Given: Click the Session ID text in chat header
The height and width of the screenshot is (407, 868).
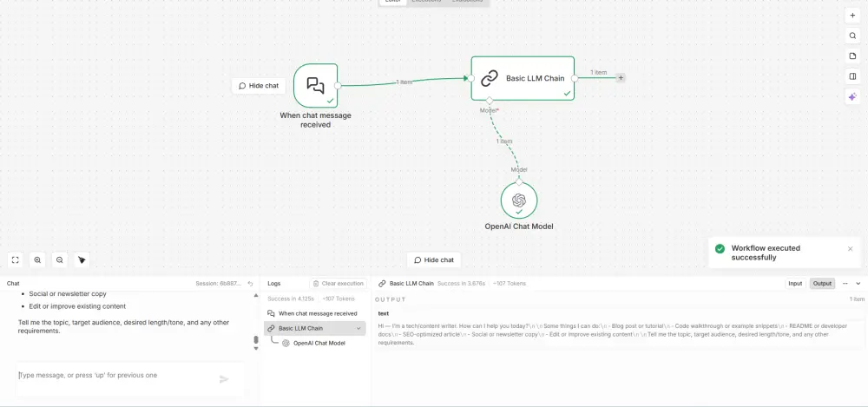Looking at the screenshot, I should tap(218, 284).
